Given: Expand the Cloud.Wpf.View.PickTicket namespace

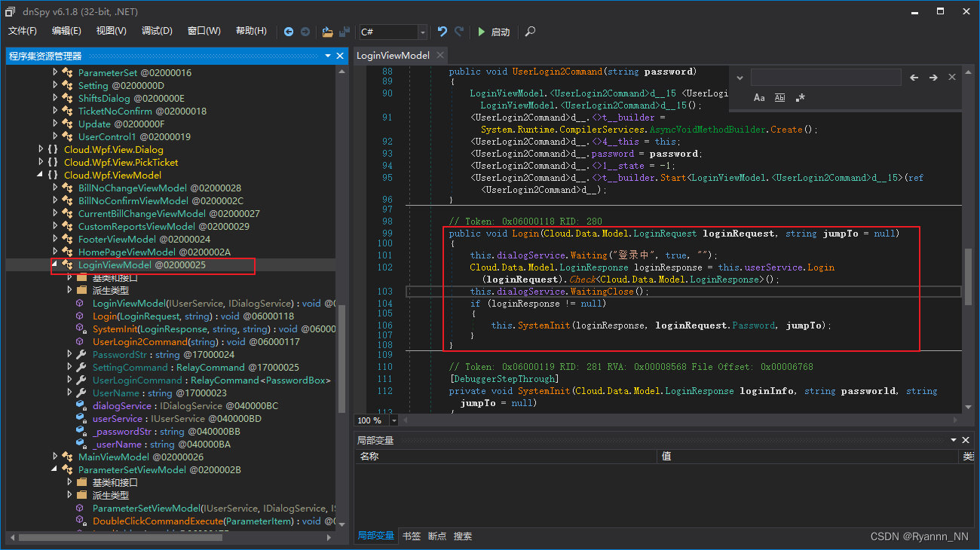Looking at the screenshot, I should click(x=41, y=162).
